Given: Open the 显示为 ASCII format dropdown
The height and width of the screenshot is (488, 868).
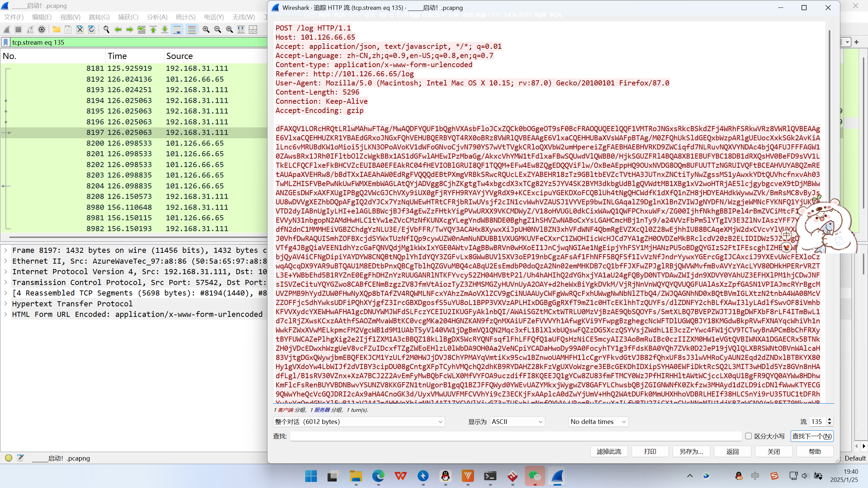Looking at the screenshot, I should click(517, 422).
